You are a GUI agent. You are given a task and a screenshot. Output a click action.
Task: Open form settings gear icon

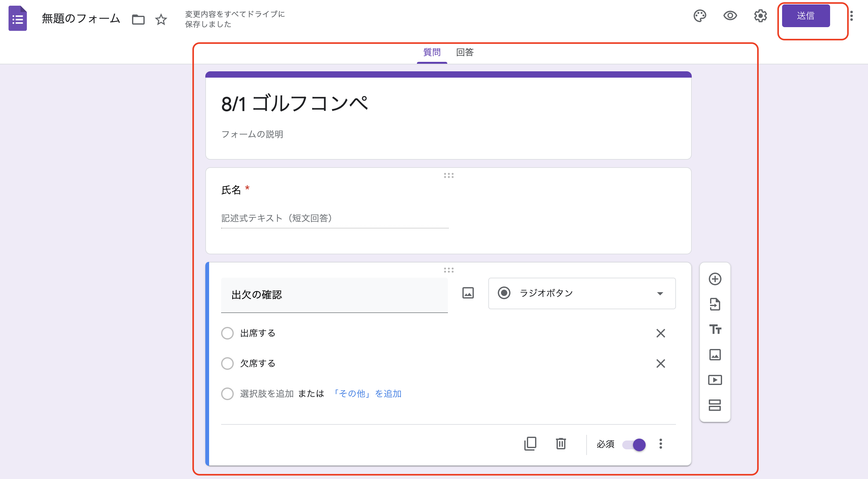click(x=760, y=16)
